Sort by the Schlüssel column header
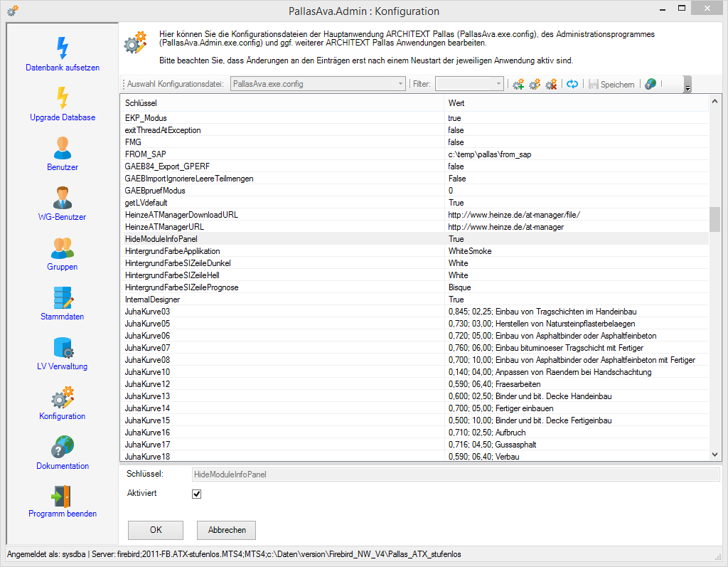 click(282, 103)
